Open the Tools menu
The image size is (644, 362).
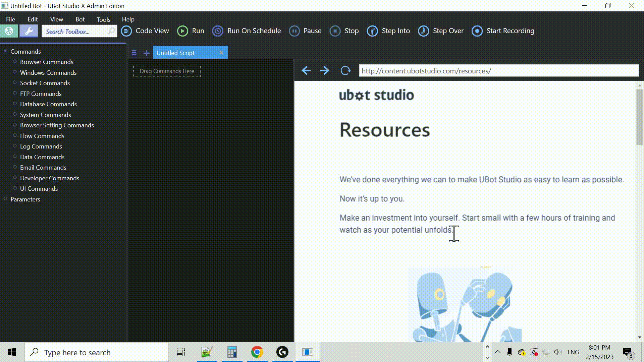tap(103, 19)
